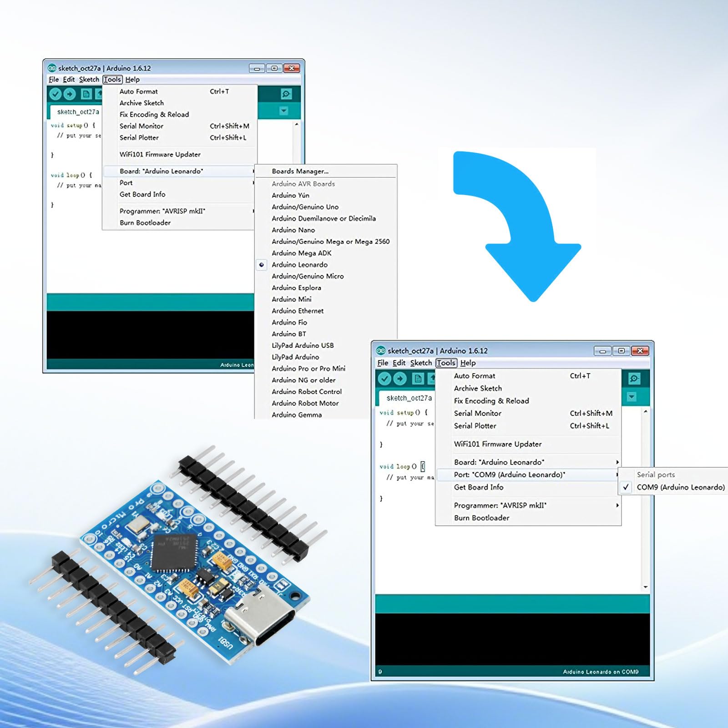Click Tools menu in bottom-right window

click(x=446, y=363)
